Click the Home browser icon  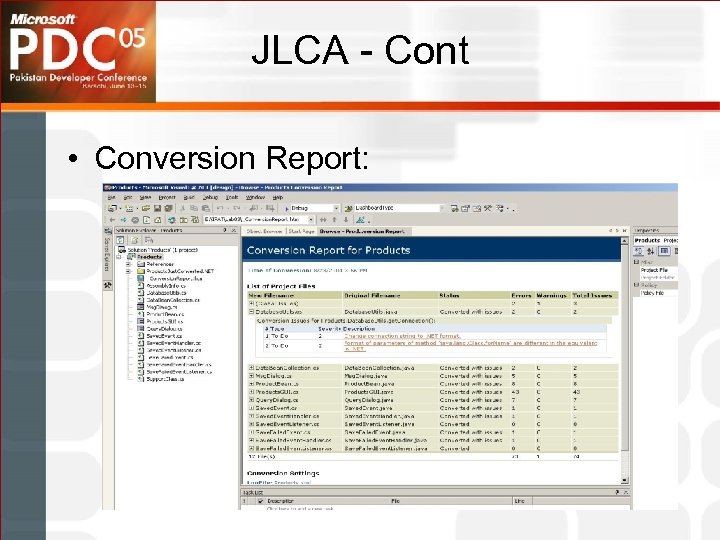[158, 220]
